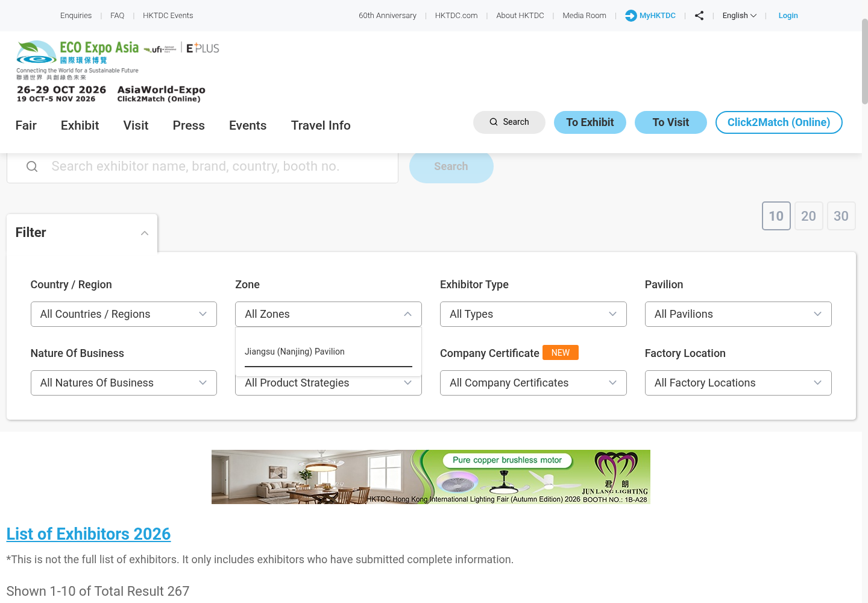
Task: Click the ECO Expo Asia logo
Action: point(78,60)
